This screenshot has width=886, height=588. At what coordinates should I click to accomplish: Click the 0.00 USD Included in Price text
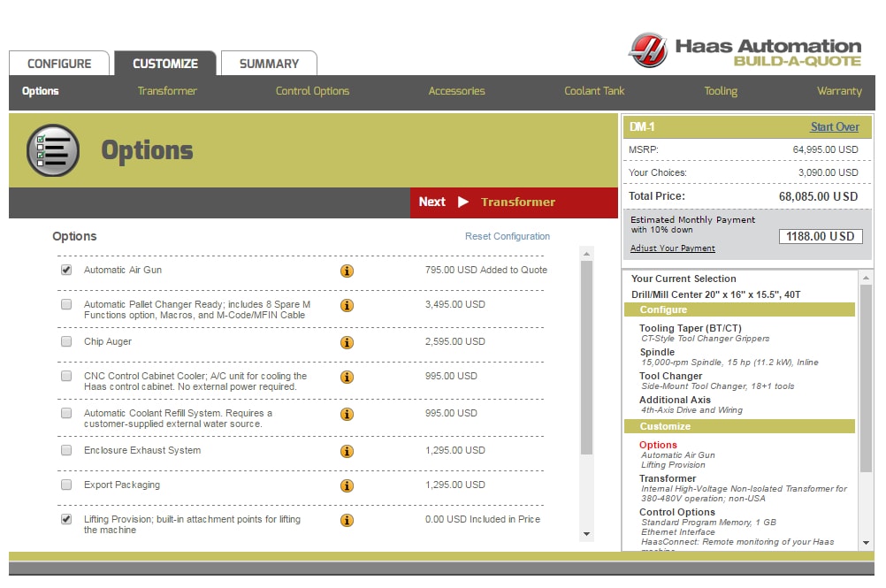(483, 519)
